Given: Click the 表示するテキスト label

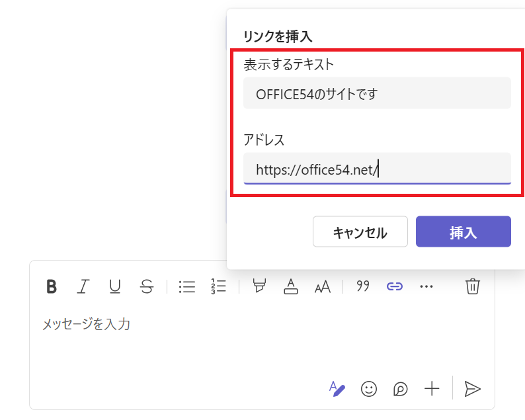Looking at the screenshot, I should click(288, 64).
